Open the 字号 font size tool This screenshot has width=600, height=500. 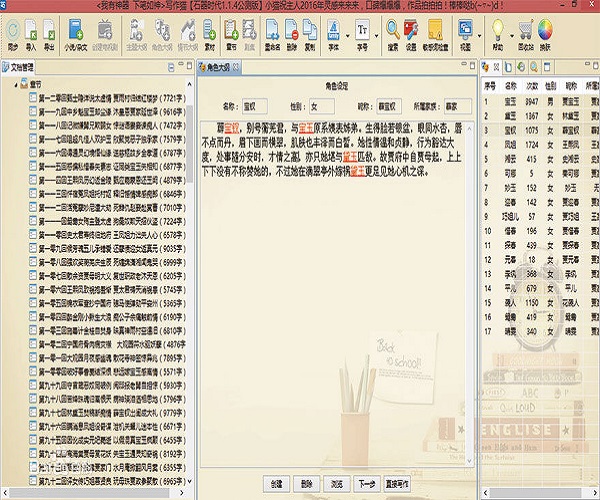[362, 36]
